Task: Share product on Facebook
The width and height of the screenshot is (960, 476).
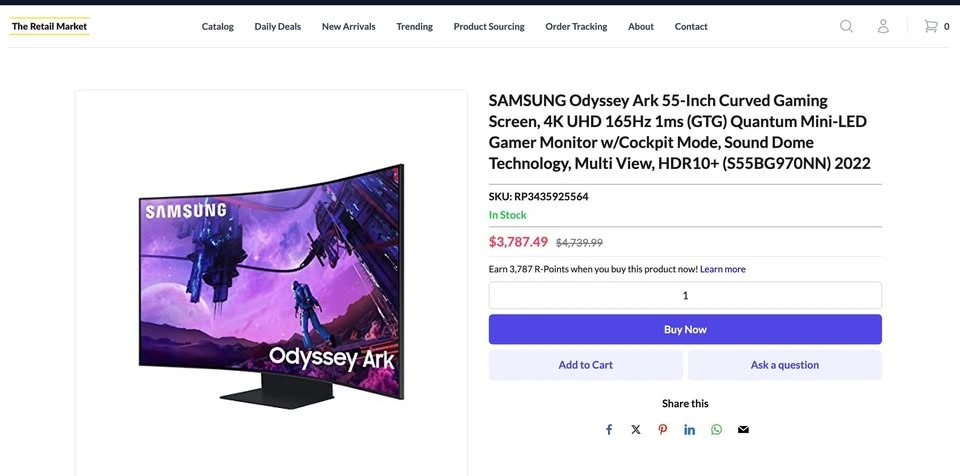Action: tap(609, 430)
